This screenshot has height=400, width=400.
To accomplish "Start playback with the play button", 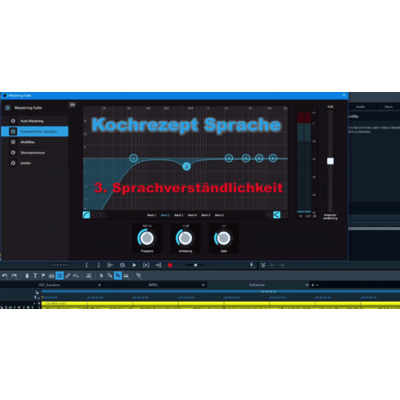I will (x=134, y=265).
